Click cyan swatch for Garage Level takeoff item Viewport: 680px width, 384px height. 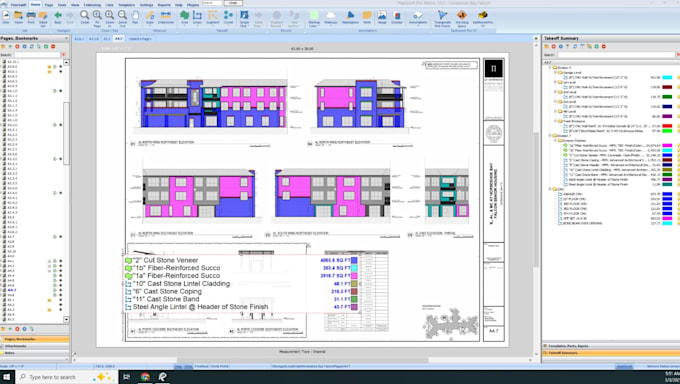coord(667,78)
